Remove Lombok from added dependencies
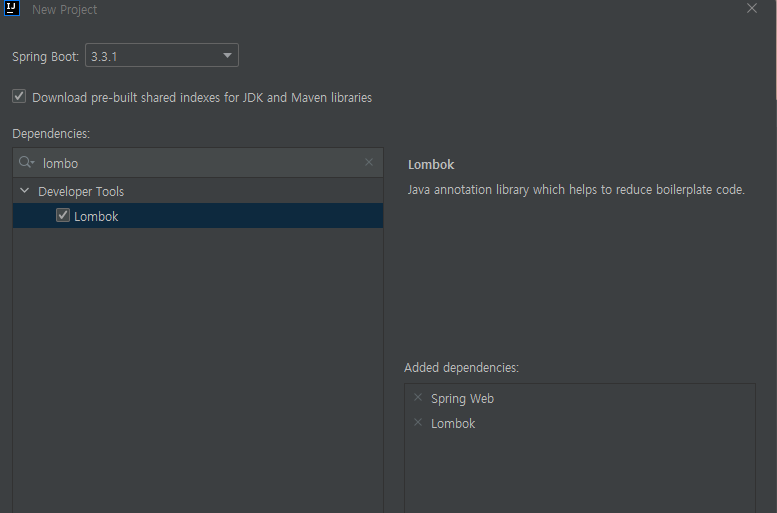The height and width of the screenshot is (513, 777). click(418, 422)
